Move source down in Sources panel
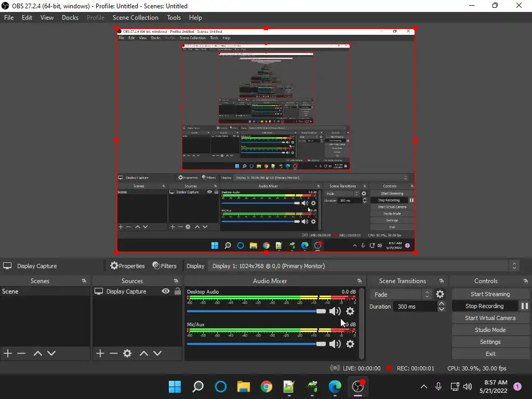The image size is (532, 399). click(x=157, y=353)
